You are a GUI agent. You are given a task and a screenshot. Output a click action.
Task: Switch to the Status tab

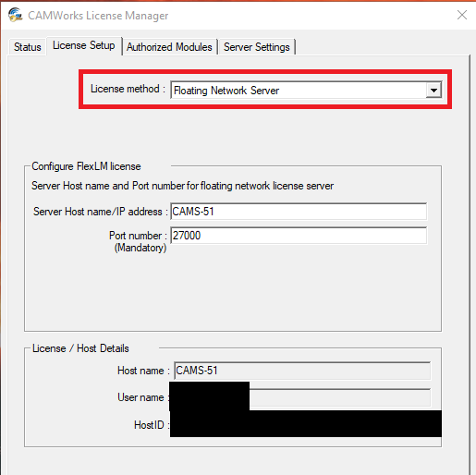pos(28,47)
